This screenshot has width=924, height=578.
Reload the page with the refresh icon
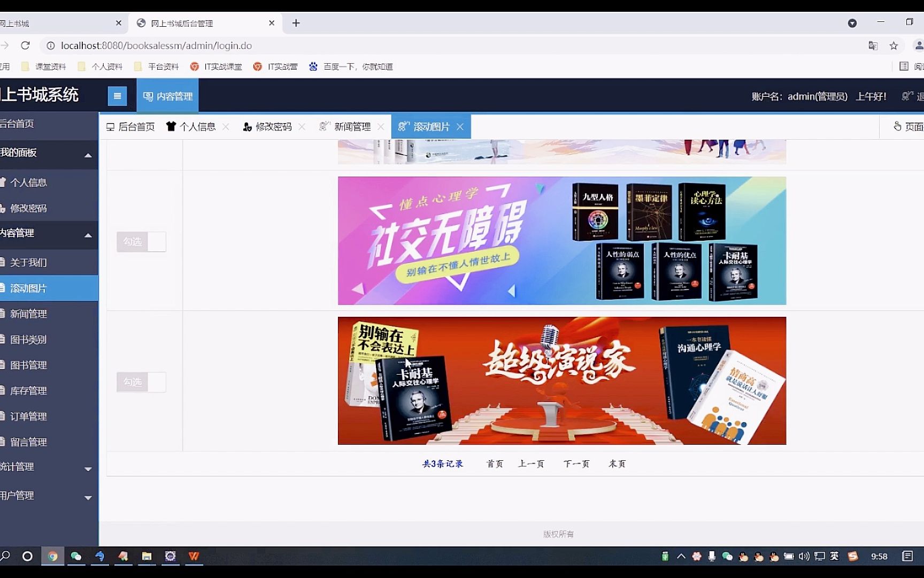(x=25, y=45)
